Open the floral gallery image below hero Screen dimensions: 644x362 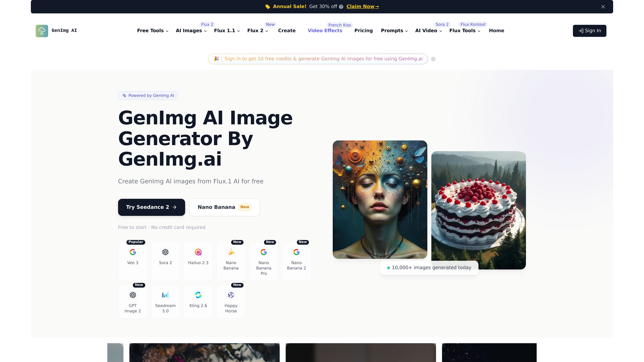point(204,352)
